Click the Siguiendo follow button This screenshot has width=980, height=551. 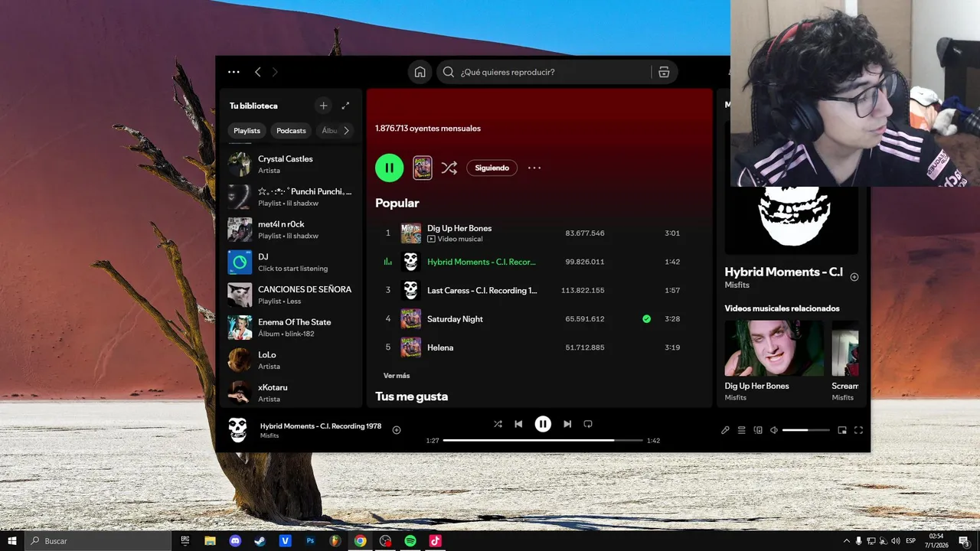coord(492,168)
